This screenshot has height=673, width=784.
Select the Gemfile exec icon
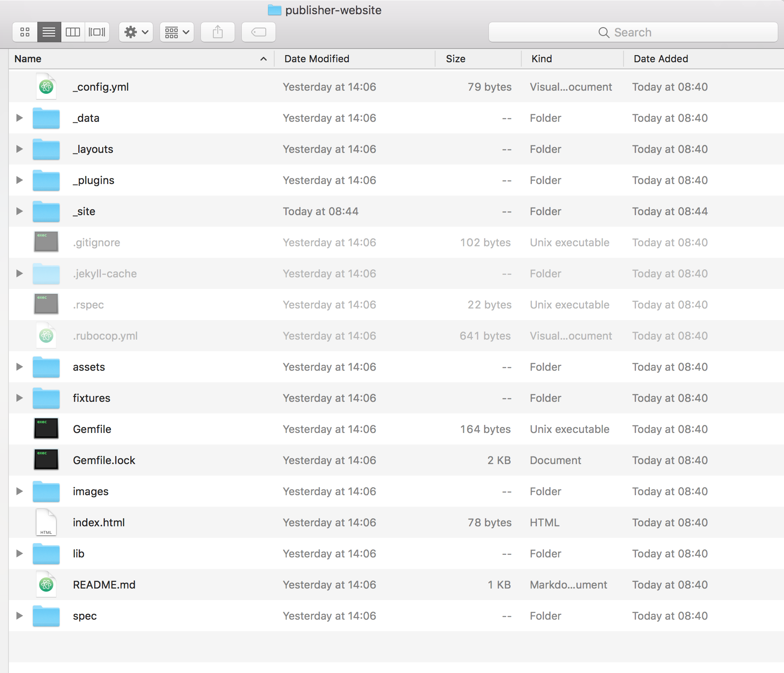click(46, 429)
